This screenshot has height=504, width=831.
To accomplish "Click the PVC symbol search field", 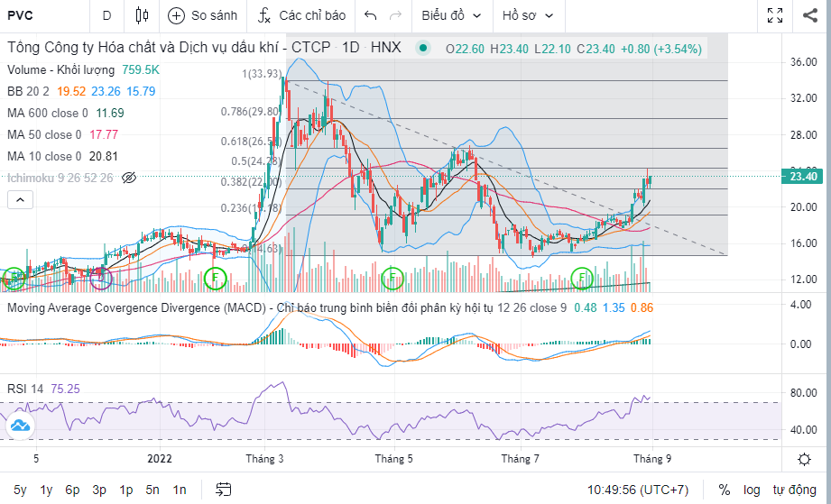I will point(36,15).
